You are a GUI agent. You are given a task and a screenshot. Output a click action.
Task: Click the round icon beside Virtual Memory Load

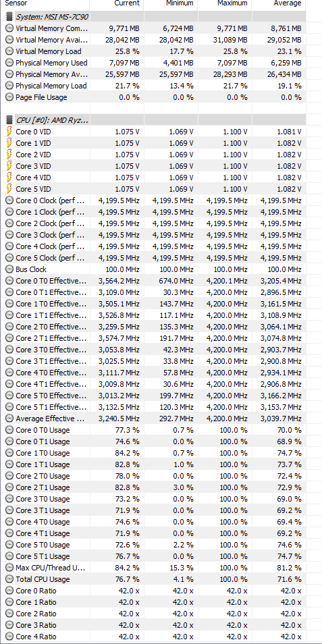tap(9, 51)
